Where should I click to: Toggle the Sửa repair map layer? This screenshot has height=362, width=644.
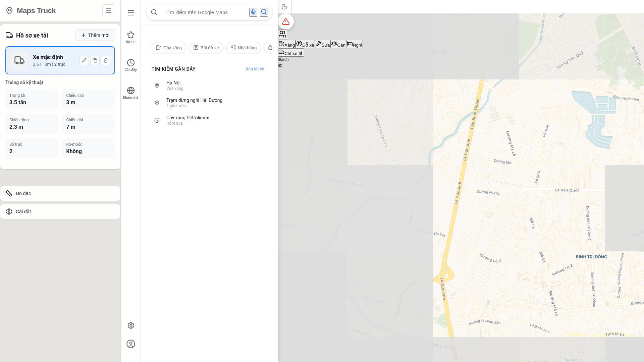[323, 44]
